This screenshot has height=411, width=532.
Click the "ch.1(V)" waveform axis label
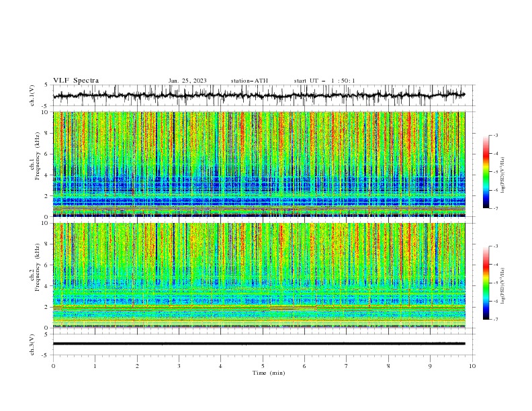pyautogui.click(x=32, y=95)
